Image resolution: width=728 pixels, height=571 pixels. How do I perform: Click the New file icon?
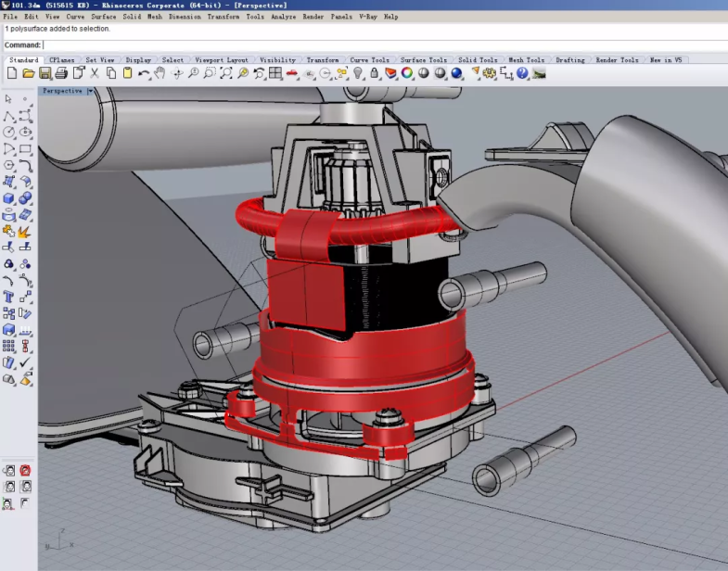tap(12, 73)
